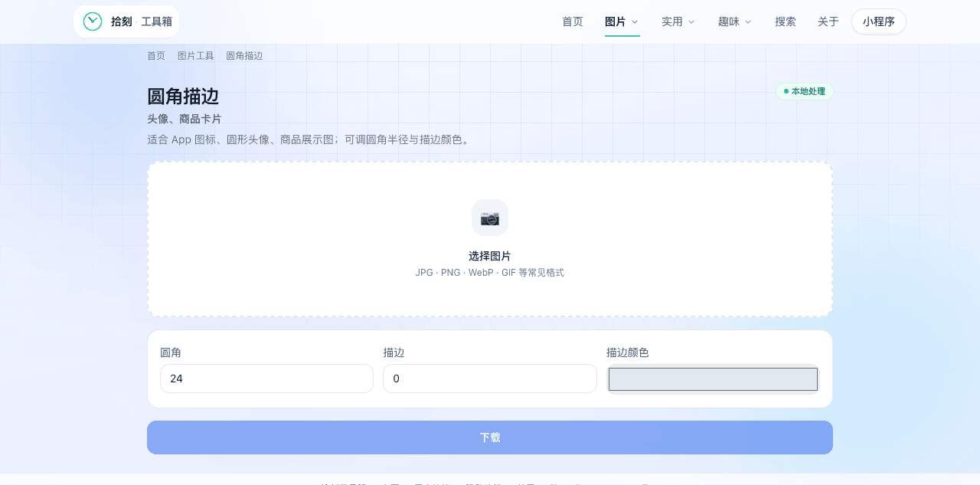This screenshot has width=980, height=485.
Task: Expand the 实用 dropdown chevron
Action: tap(691, 21)
